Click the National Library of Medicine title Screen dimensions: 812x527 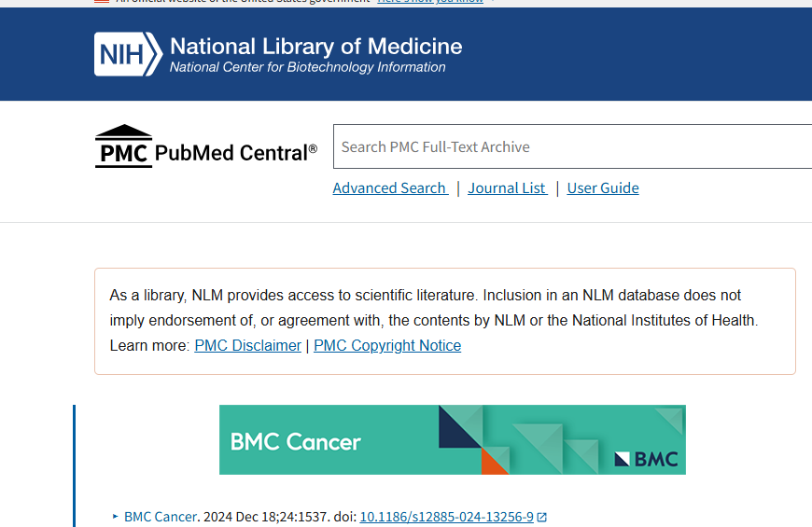click(x=315, y=46)
